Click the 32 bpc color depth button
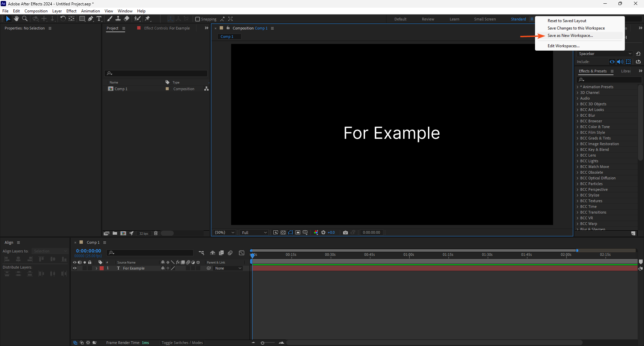 coord(144,233)
